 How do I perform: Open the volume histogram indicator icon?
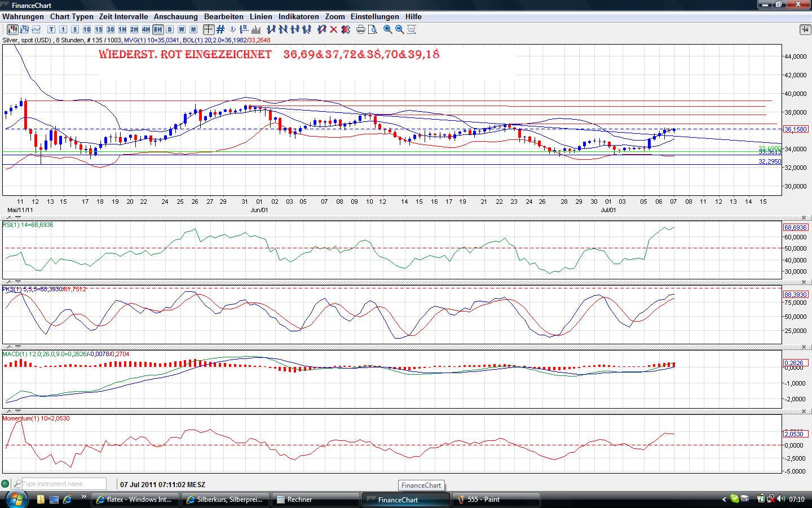coord(257,29)
